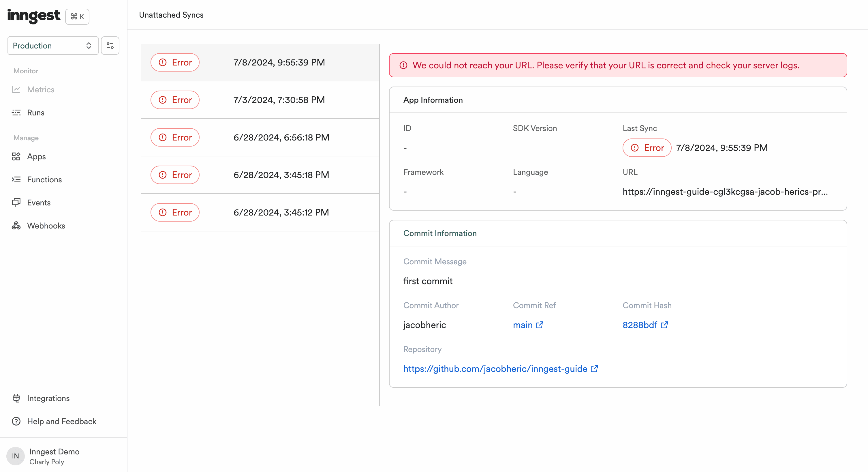
Task: Click the external link icon next to main
Action: (x=540, y=325)
